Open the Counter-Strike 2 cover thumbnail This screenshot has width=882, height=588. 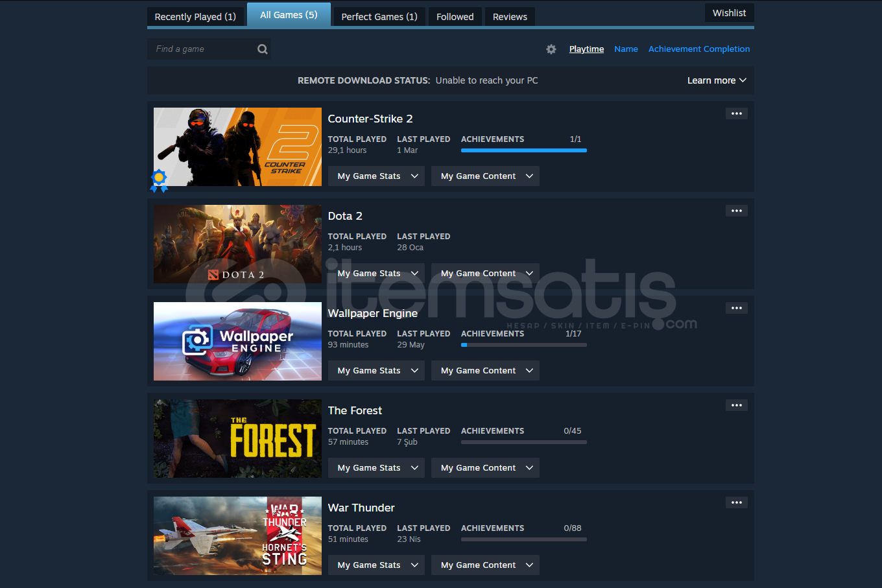pos(237,147)
